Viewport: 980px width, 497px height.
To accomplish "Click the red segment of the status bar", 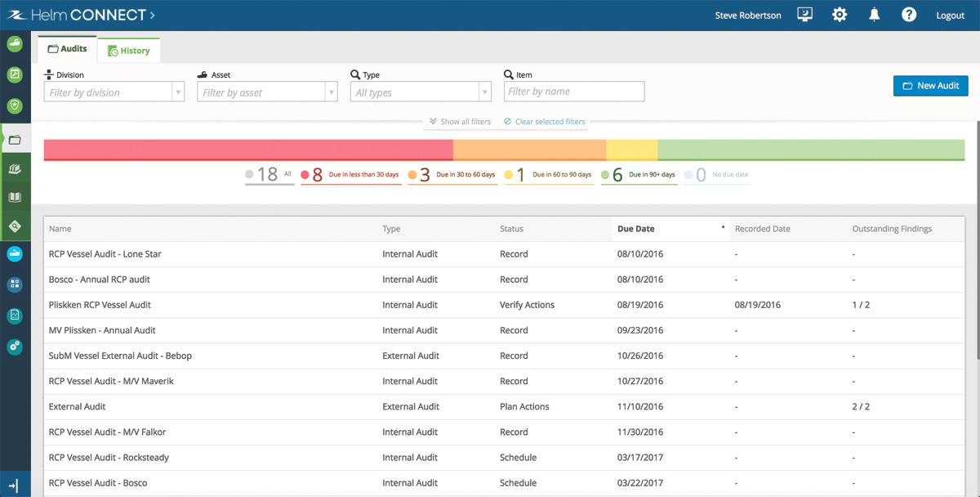I will click(248, 150).
